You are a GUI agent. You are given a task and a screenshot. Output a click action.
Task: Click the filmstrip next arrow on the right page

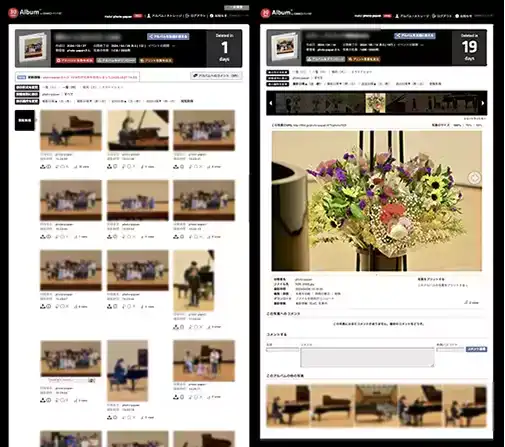click(483, 103)
